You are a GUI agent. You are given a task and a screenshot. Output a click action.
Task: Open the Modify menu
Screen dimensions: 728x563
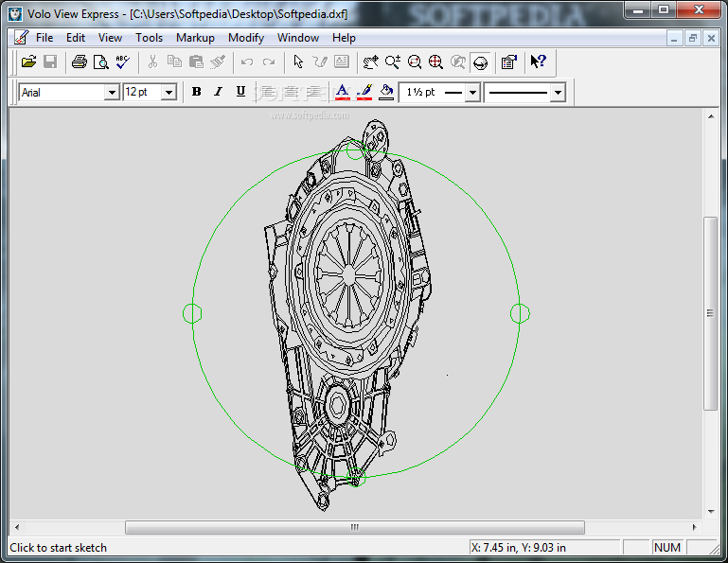[246, 38]
